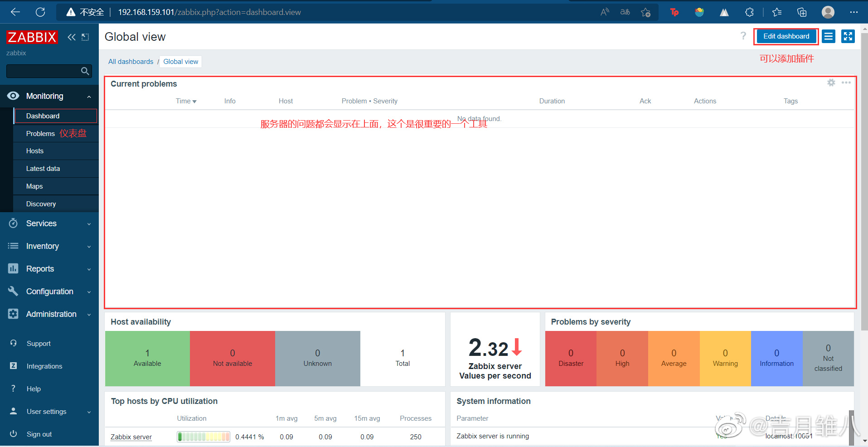Click the triangle extension icon
Viewport: 868px width, 447px height.
coord(724,12)
